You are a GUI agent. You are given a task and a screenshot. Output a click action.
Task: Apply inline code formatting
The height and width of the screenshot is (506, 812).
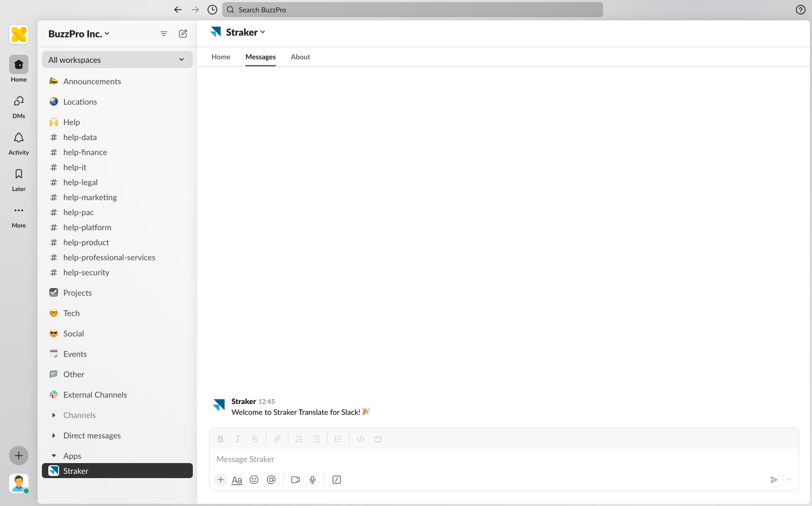(x=360, y=439)
